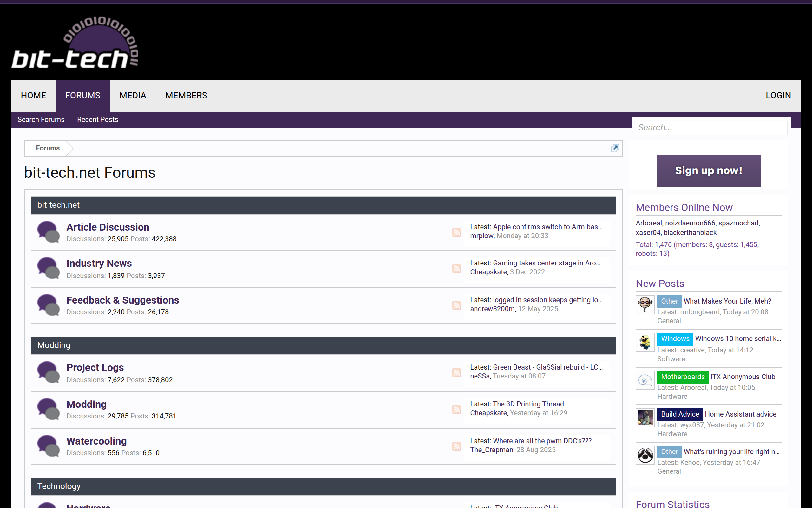
Task: Open The 3D Printing Thread
Action: [x=528, y=404]
